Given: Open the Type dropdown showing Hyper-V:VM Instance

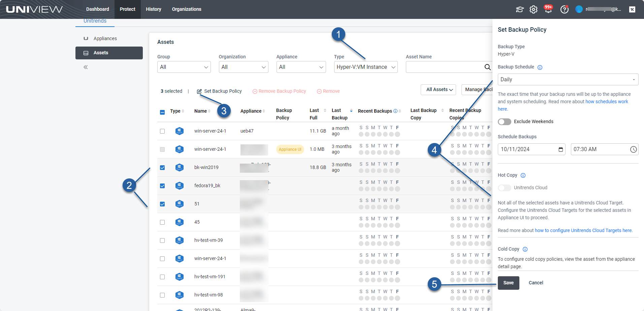Looking at the screenshot, I should tap(366, 67).
